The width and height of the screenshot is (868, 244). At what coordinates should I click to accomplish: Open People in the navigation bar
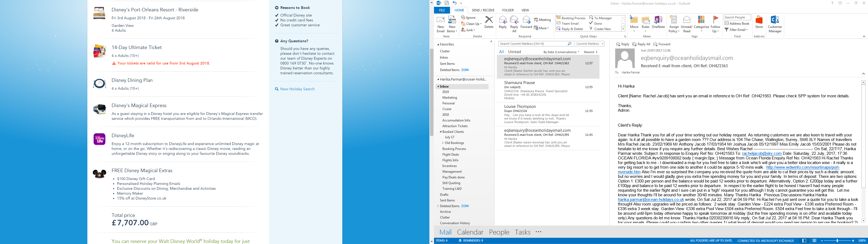[499, 232]
